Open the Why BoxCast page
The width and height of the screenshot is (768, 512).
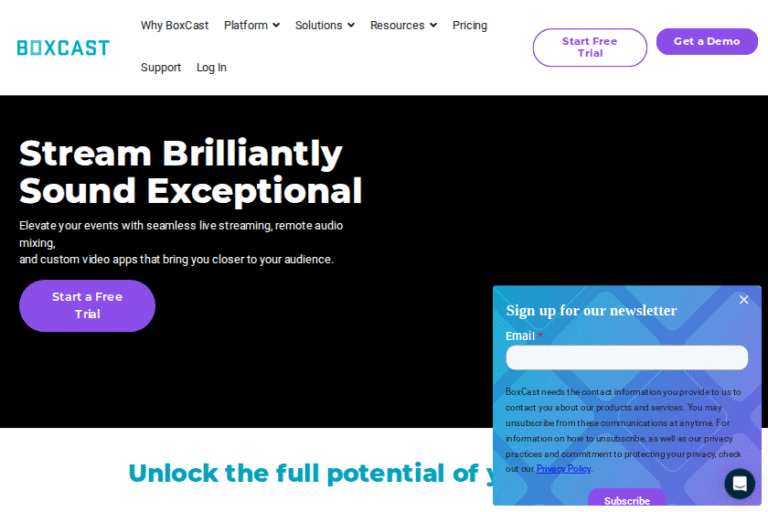[x=175, y=25]
